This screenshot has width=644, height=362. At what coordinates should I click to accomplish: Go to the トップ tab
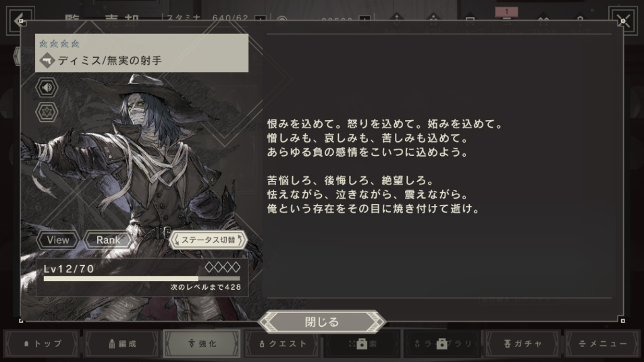(x=42, y=344)
